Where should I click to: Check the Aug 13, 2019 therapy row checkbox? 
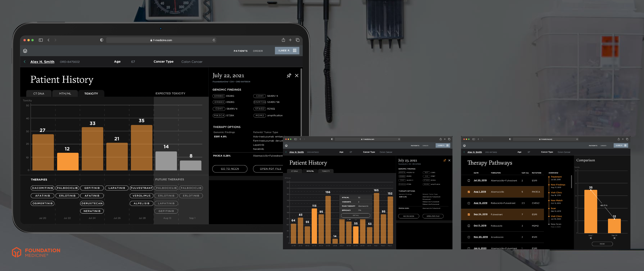pos(469,203)
